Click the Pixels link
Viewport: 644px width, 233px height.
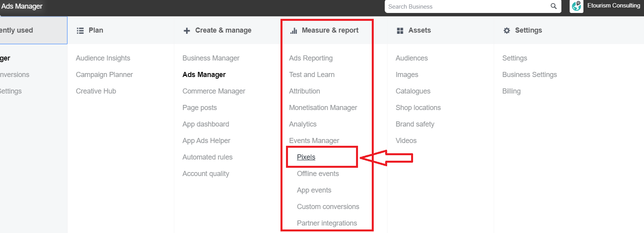306,157
